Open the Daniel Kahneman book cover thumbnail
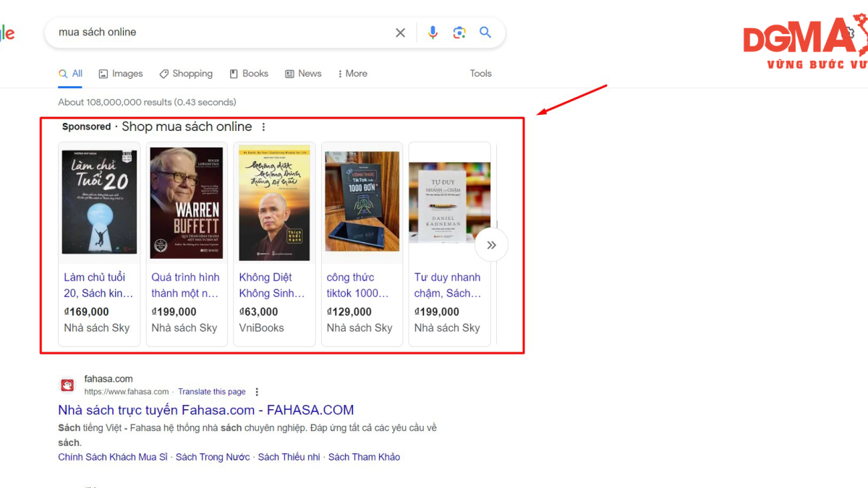 tap(449, 202)
